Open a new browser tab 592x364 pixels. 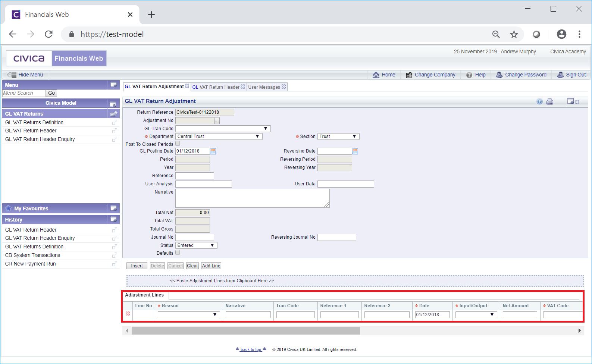(151, 15)
